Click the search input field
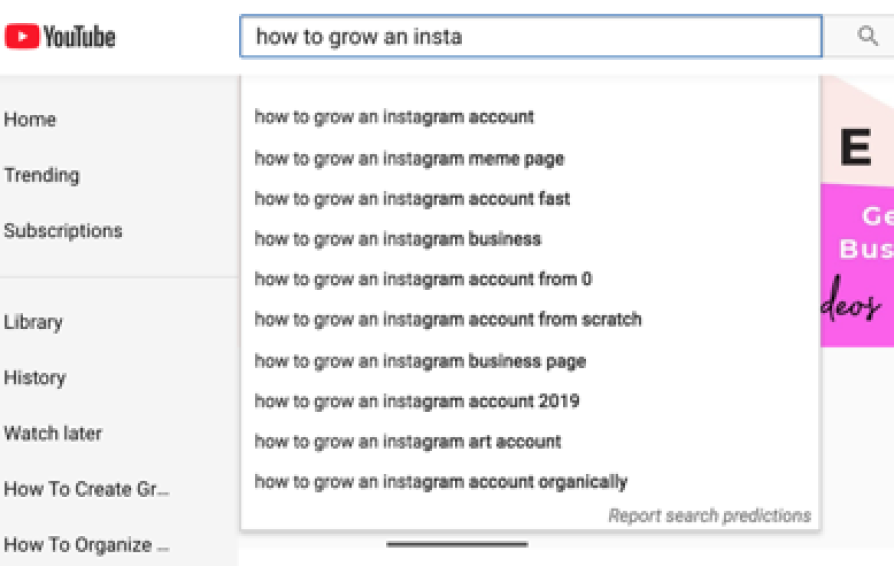The height and width of the screenshot is (566, 894). point(530,37)
